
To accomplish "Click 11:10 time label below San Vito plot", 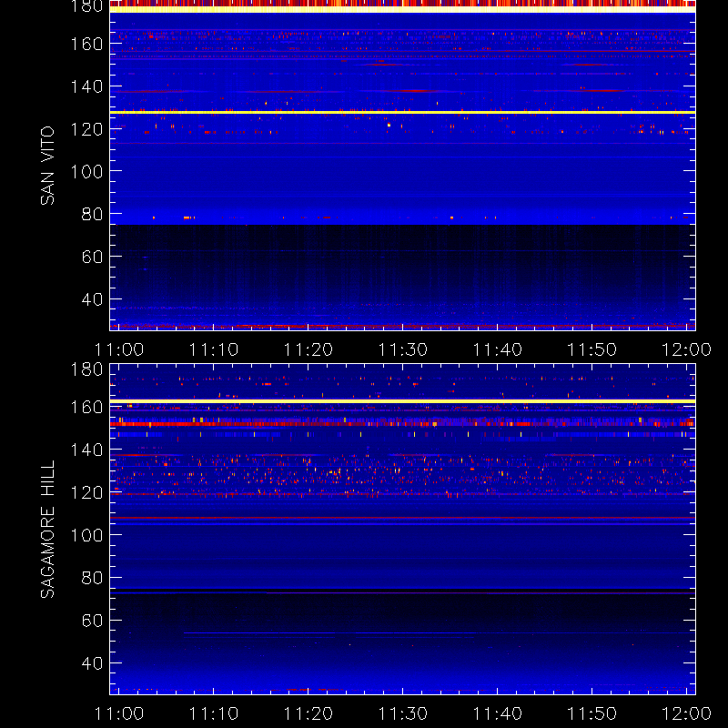I will pos(214,349).
